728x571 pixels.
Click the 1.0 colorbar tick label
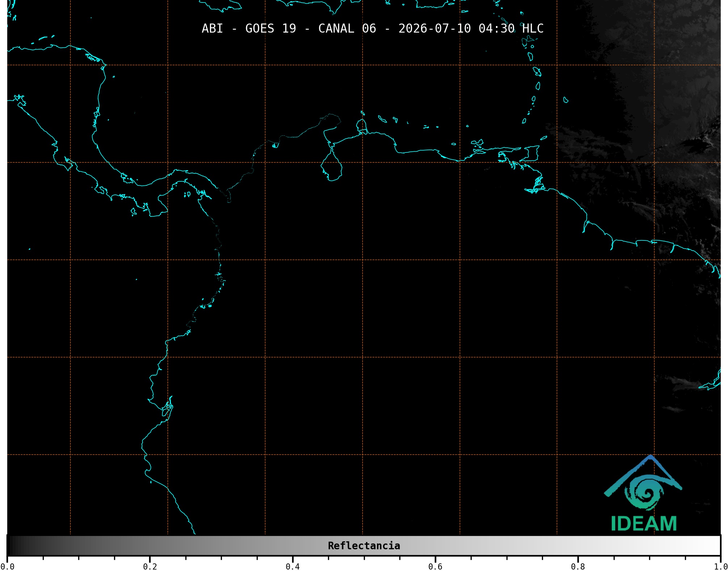pos(720,567)
